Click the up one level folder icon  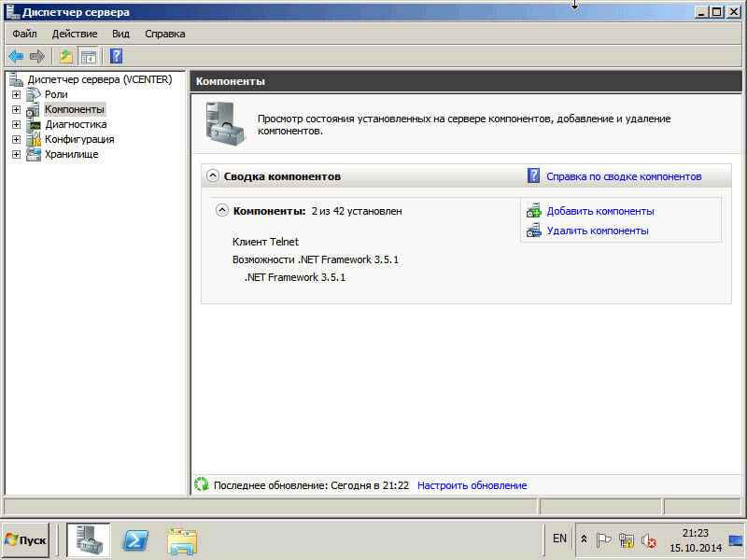coord(66,57)
